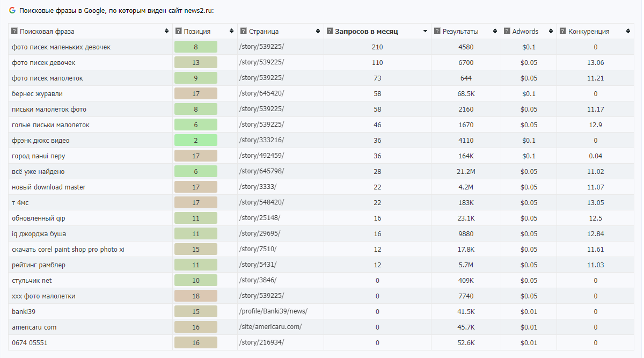Open the help icon next to Конкуренция
Image resolution: width=644 pixels, height=358 pixels.
[563, 31]
